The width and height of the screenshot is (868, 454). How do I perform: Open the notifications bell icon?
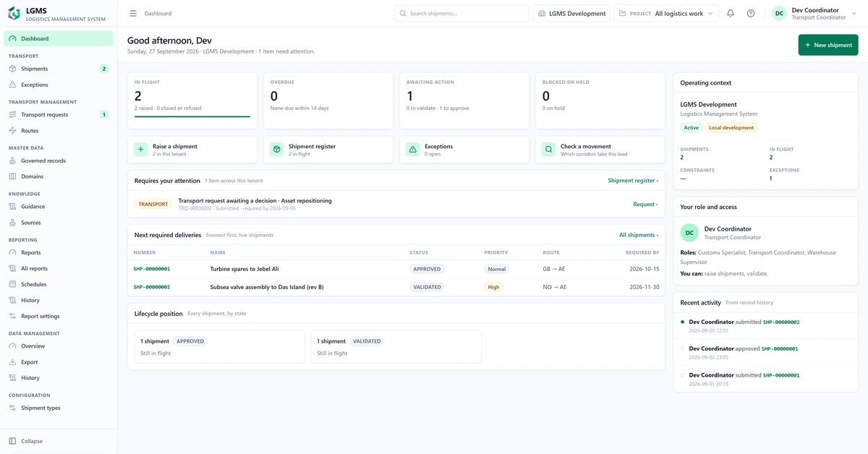pos(731,13)
